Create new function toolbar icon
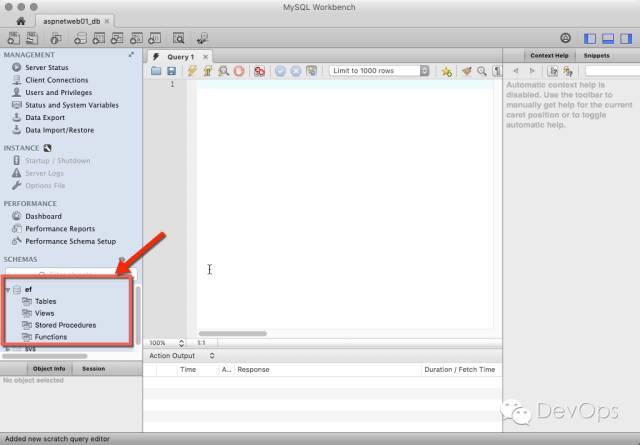The image size is (640, 445). click(x=154, y=38)
